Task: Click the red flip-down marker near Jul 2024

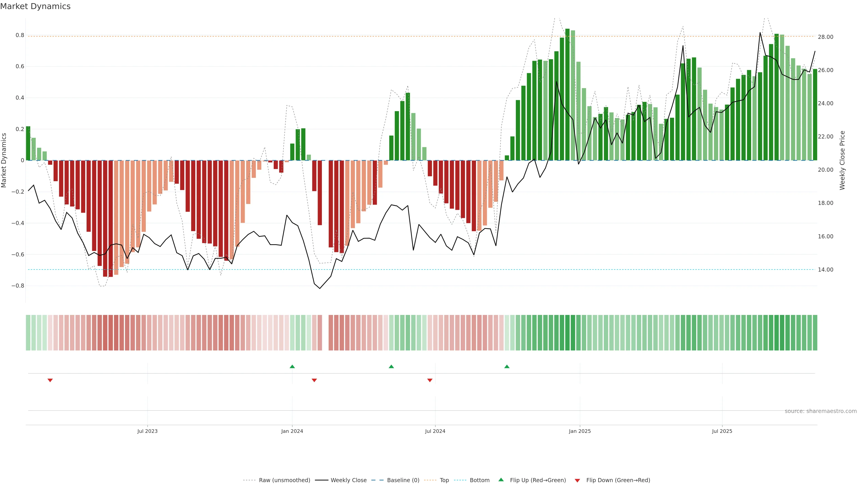Action: [430, 380]
